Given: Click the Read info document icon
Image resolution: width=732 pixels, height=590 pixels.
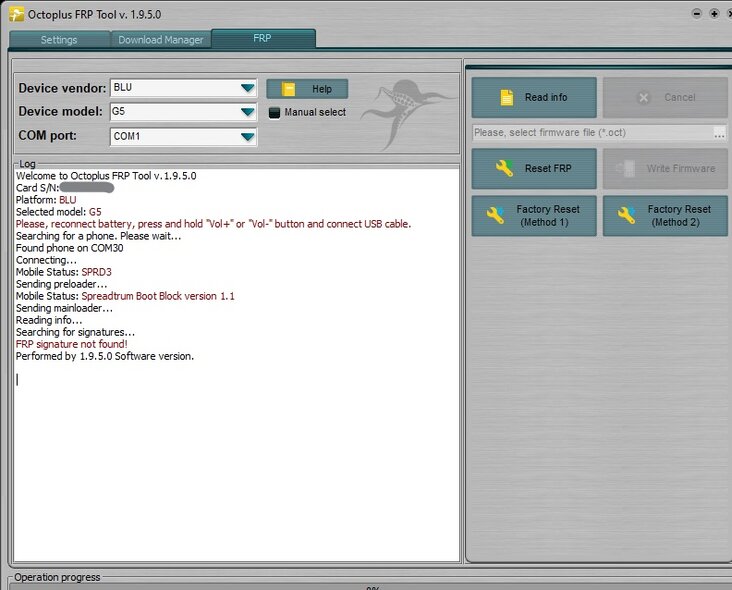Looking at the screenshot, I should coord(507,97).
